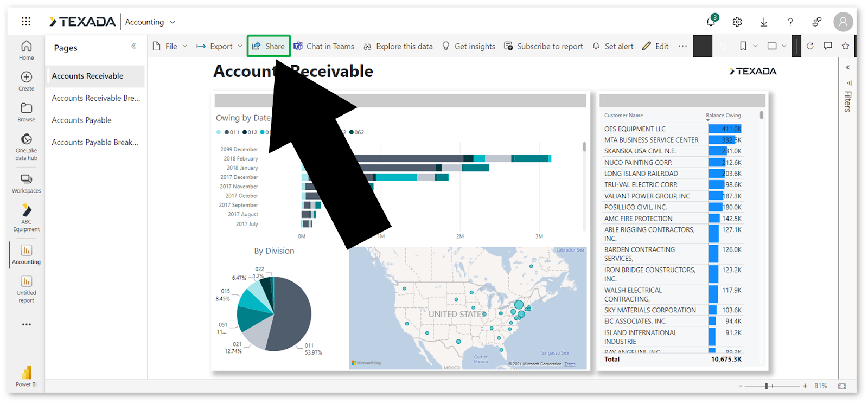The width and height of the screenshot is (868, 404).
Task: Click the Power BI logo
Action: (26, 376)
